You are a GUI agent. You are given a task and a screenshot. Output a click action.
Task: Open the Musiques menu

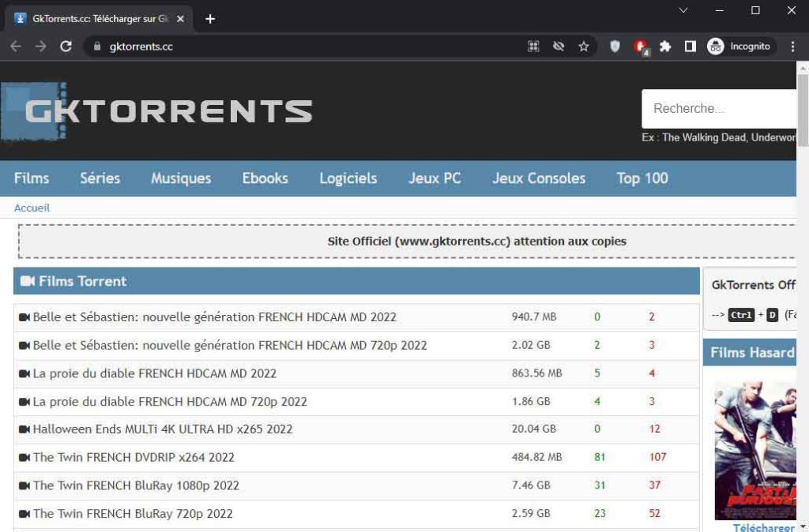181,178
